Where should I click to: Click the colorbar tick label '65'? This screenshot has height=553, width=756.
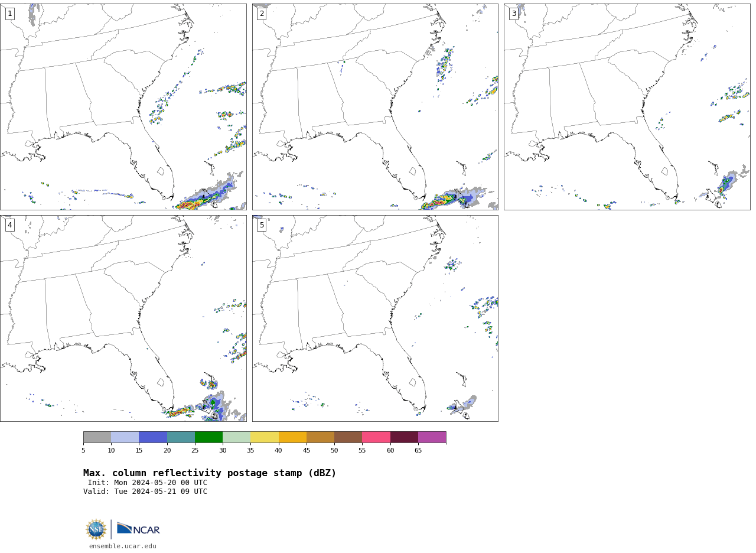418,451
